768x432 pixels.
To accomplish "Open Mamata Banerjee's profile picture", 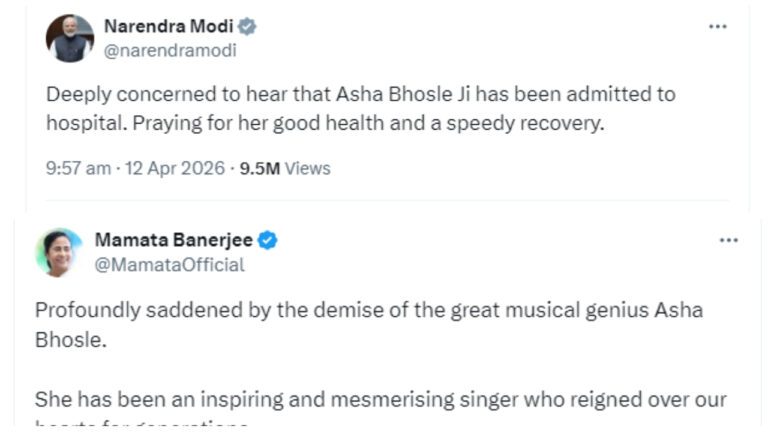I will [59, 252].
